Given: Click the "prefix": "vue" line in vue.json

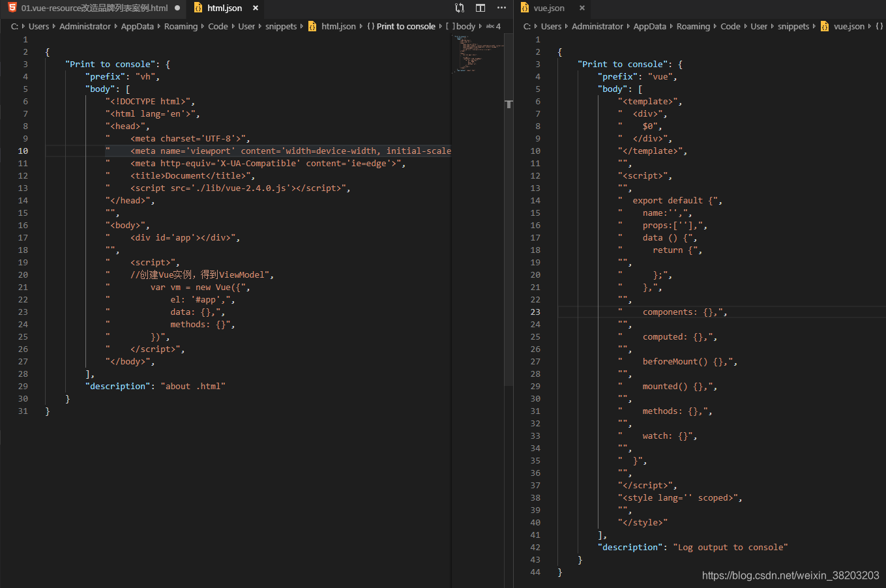Looking at the screenshot, I should click(638, 76).
